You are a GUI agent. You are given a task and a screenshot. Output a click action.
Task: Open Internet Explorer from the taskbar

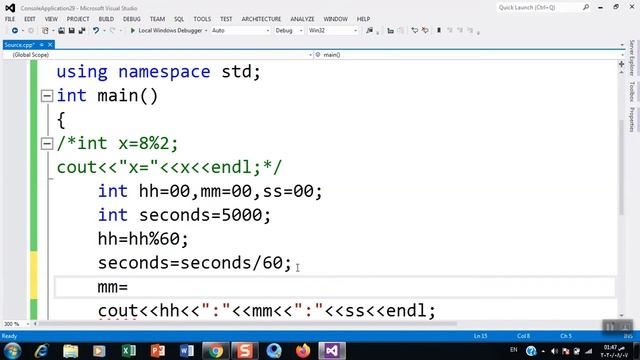pos(42,351)
